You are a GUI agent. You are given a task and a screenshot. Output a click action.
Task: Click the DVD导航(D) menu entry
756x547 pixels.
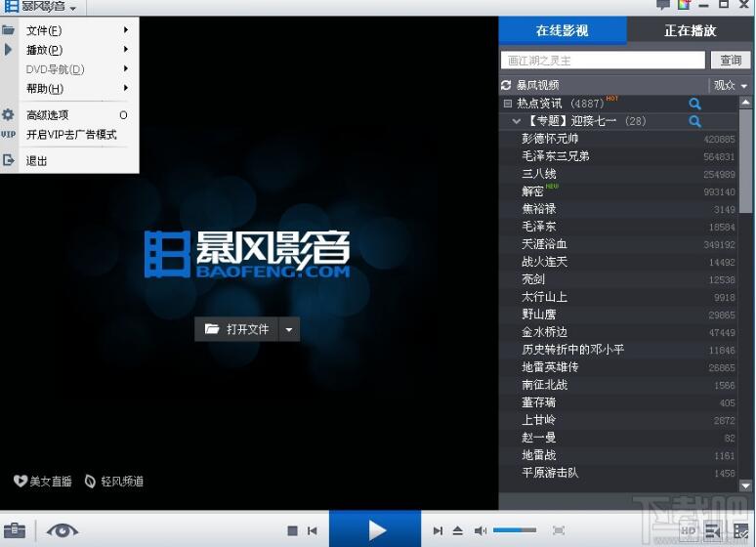click(x=77, y=69)
